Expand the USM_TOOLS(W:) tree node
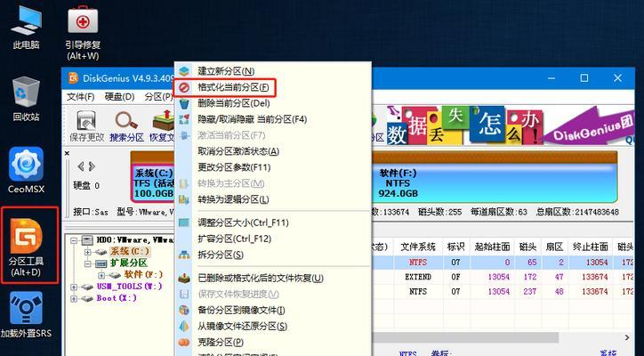The height and width of the screenshot is (356, 644). [74, 287]
